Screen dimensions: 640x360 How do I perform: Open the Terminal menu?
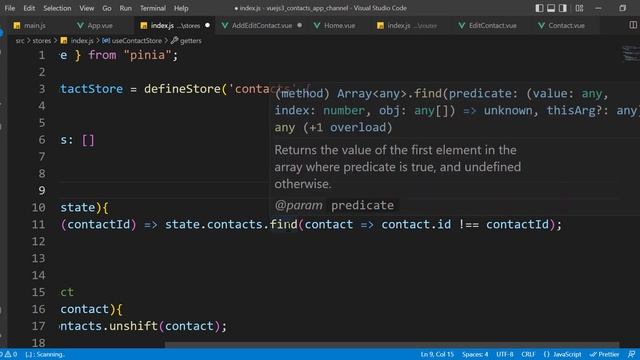pyautogui.click(x=153, y=8)
